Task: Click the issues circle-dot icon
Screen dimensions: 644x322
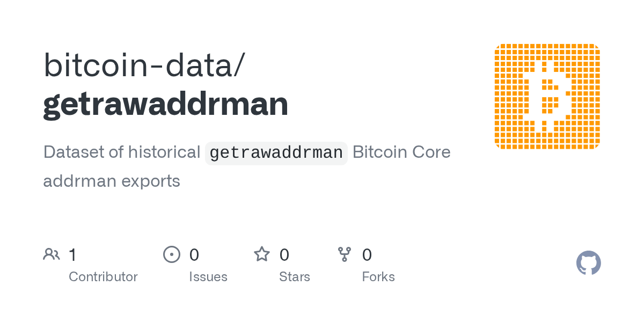Action: click(x=171, y=254)
